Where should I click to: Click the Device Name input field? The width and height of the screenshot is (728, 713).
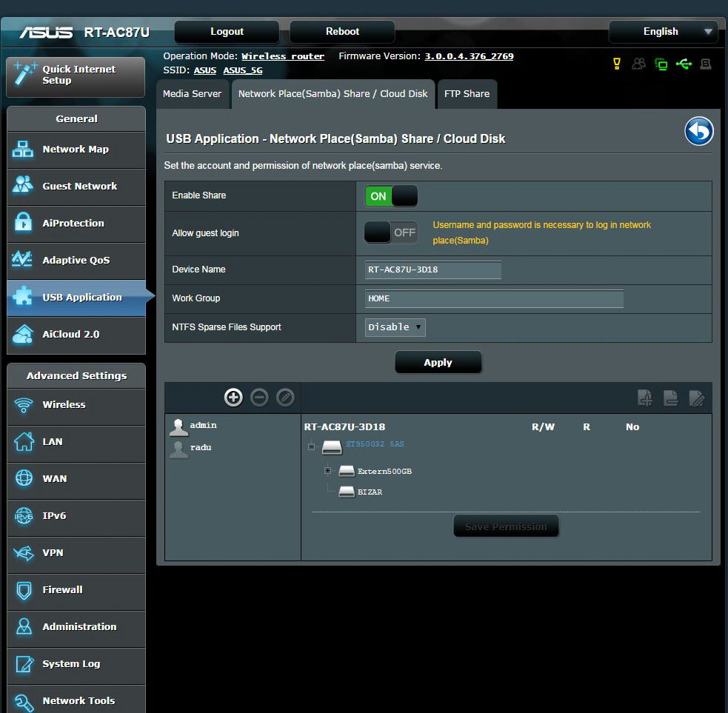tap(433, 270)
